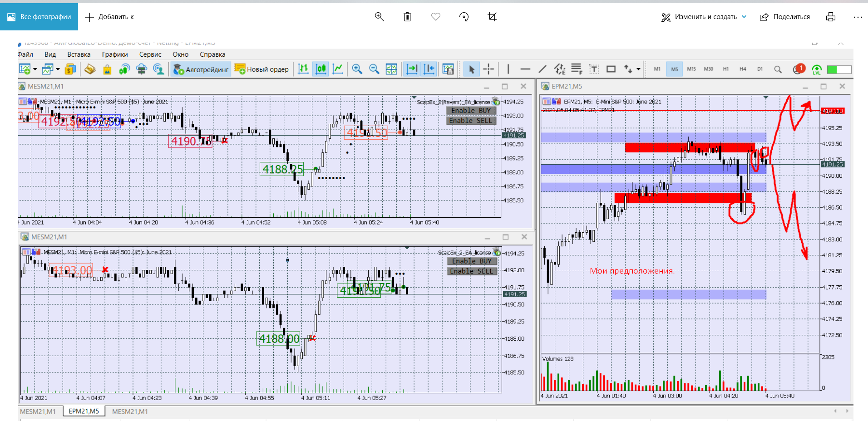Click the Photos rotate icon
The width and height of the screenshot is (868, 421).
[464, 17]
